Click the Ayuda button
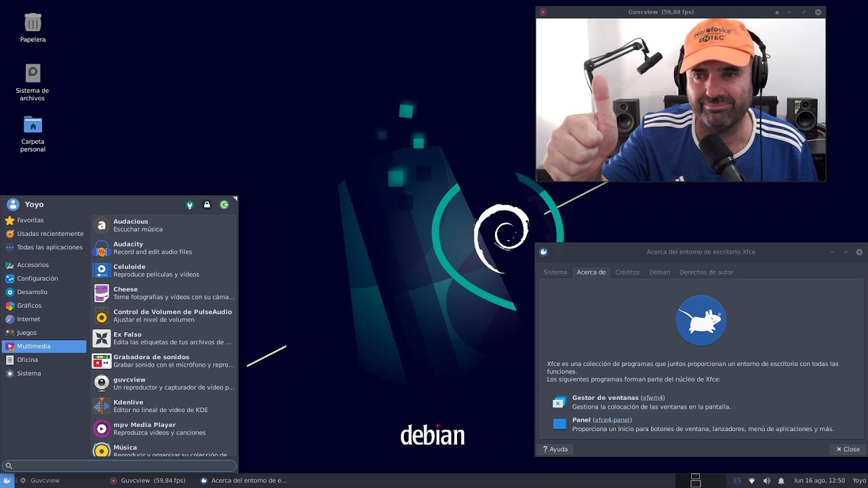 point(555,449)
